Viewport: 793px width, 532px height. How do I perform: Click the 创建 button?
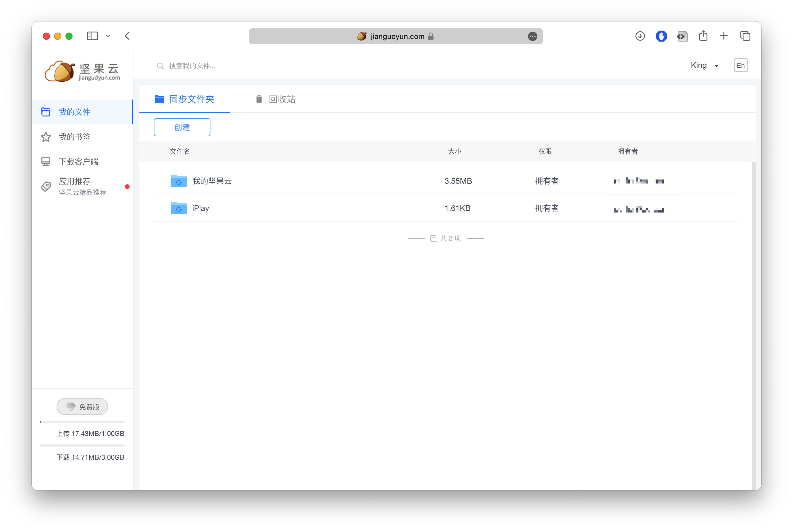pyautogui.click(x=182, y=127)
